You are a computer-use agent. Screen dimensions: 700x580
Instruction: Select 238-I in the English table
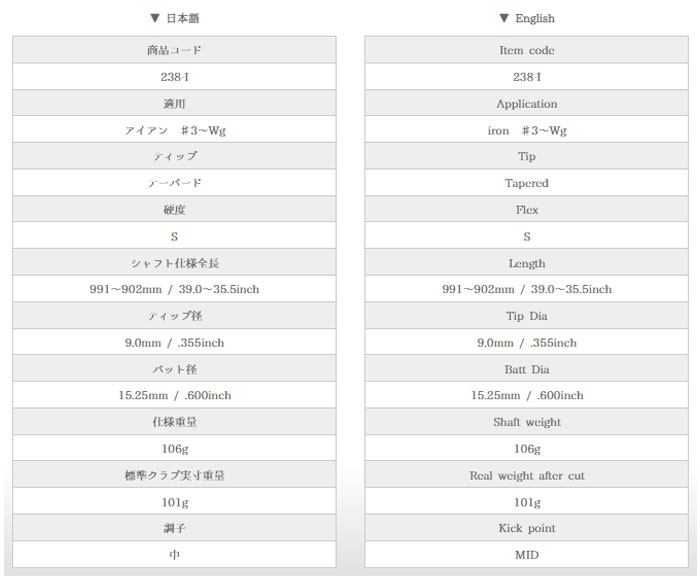click(x=526, y=77)
